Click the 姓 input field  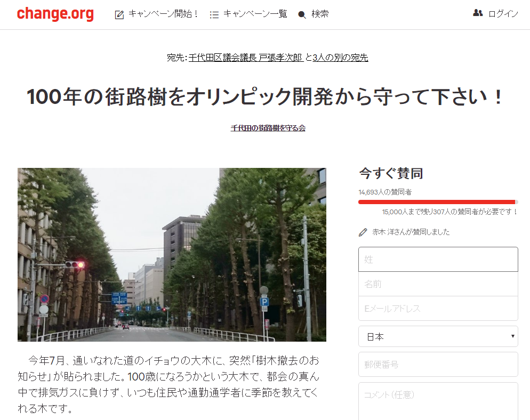437,260
